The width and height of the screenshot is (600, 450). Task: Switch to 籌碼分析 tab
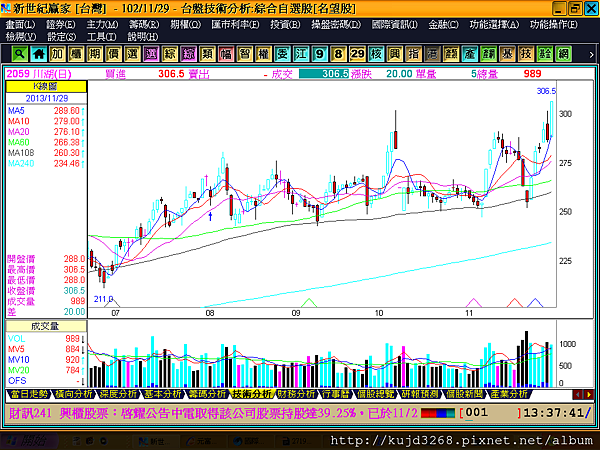point(207,394)
